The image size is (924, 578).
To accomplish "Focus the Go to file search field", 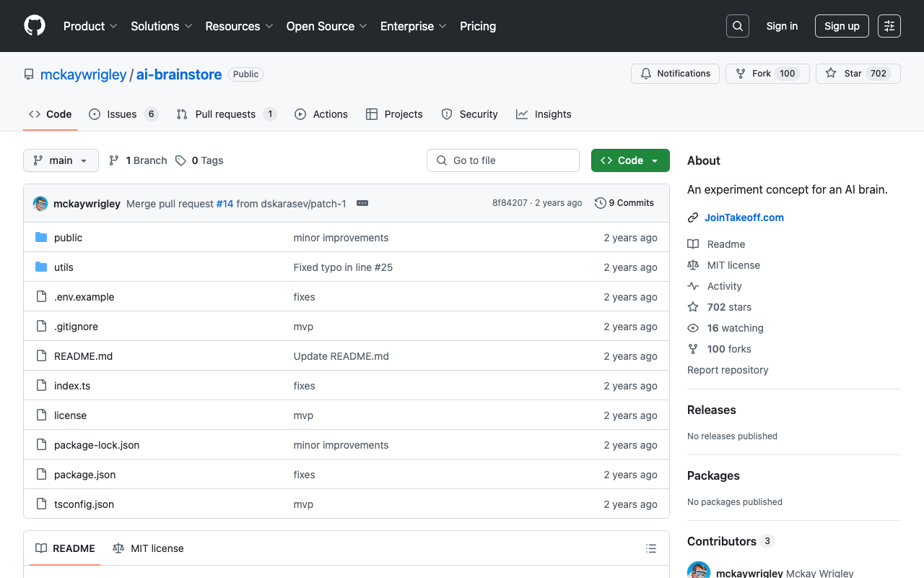I will (503, 160).
